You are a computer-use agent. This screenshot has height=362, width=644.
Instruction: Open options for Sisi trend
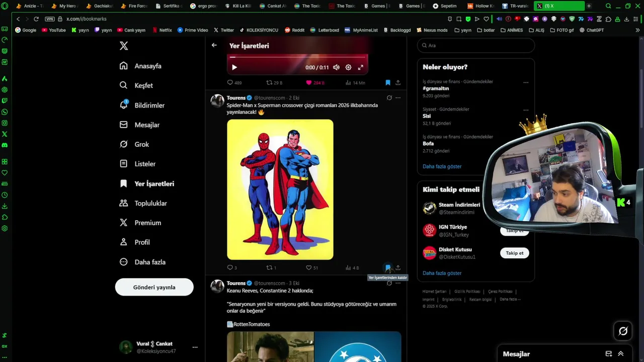526,110
